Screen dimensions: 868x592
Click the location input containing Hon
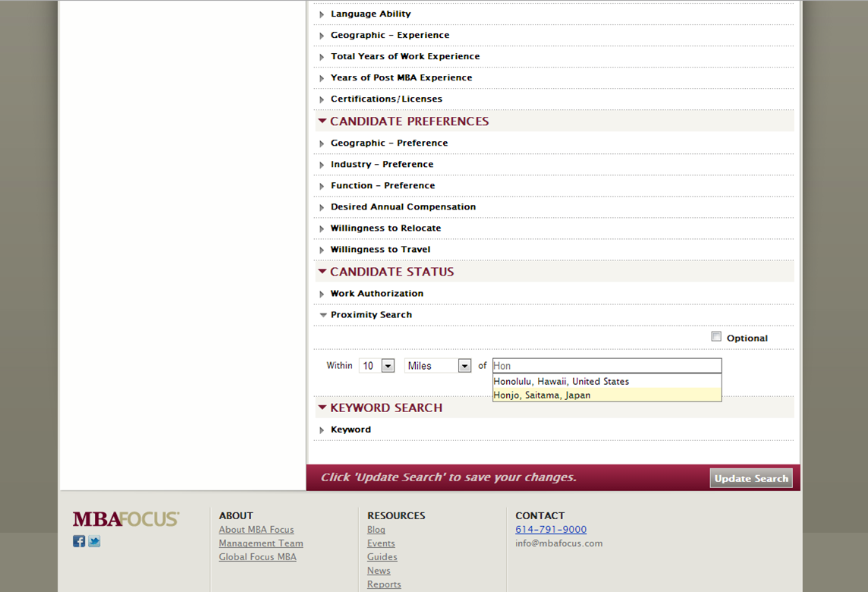(x=607, y=366)
